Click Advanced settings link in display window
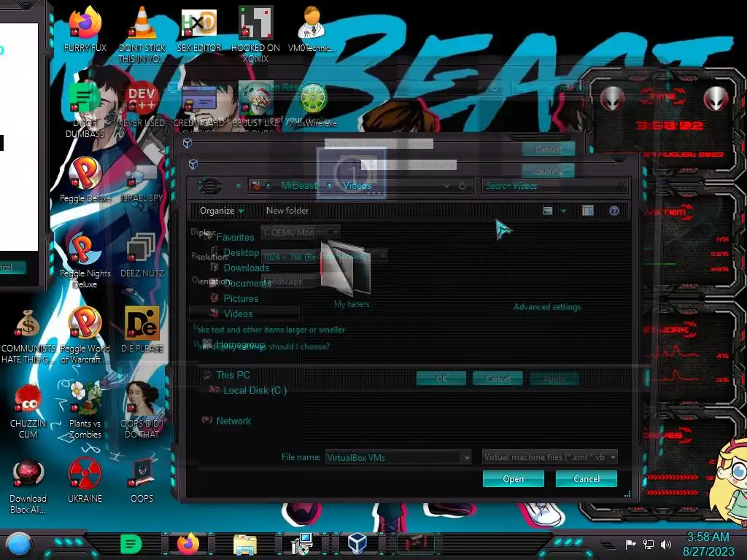747x560 pixels. pyautogui.click(x=547, y=307)
